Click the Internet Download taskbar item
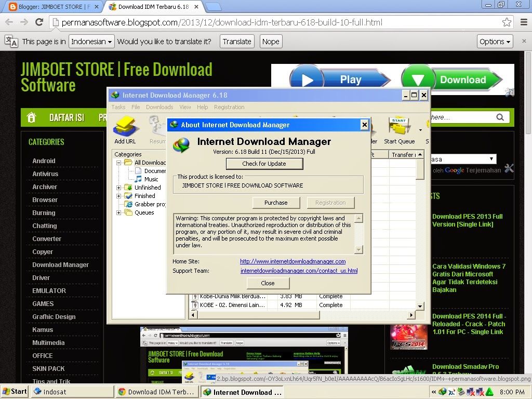The height and width of the screenshot is (399, 532). point(243,392)
